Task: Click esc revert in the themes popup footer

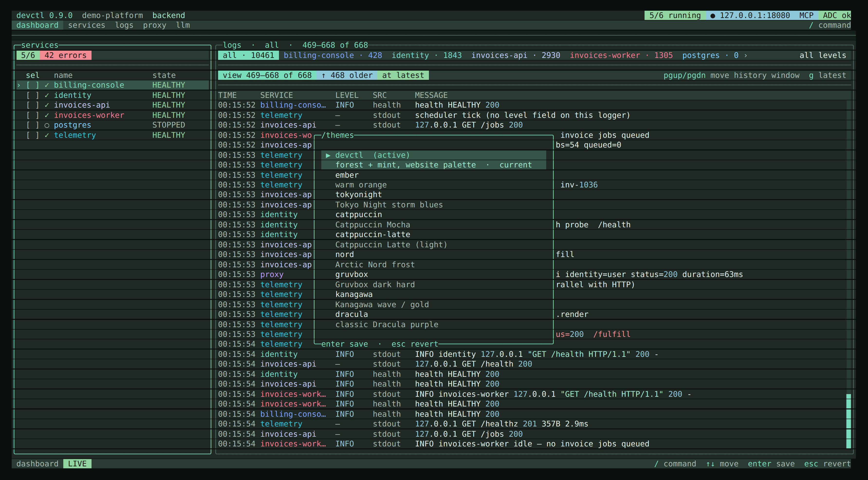Action: coord(415,344)
